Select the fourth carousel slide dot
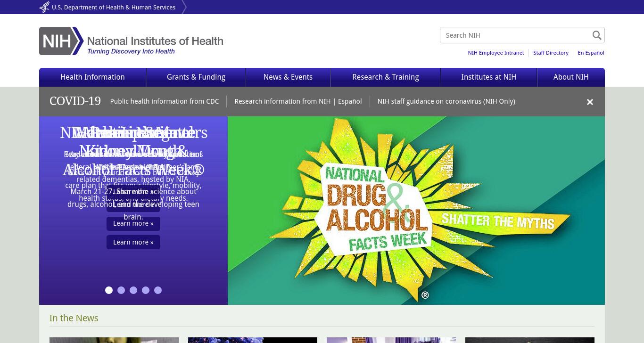The image size is (644, 343). point(146,290)
